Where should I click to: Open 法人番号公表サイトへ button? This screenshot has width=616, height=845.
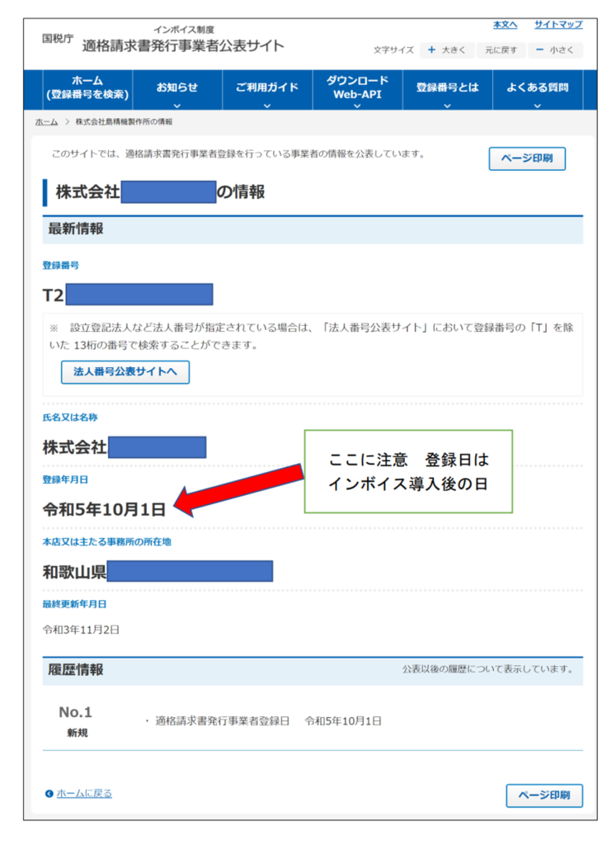(125, 372)
